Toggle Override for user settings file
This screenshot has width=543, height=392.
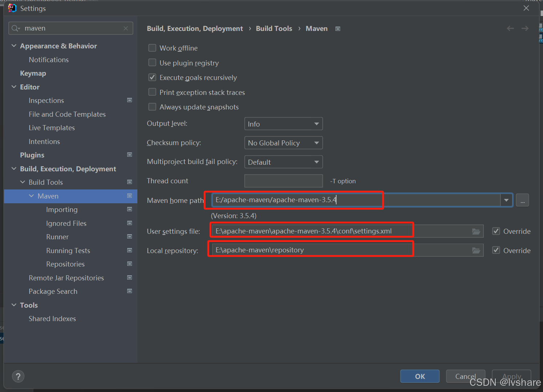(496, 231)
